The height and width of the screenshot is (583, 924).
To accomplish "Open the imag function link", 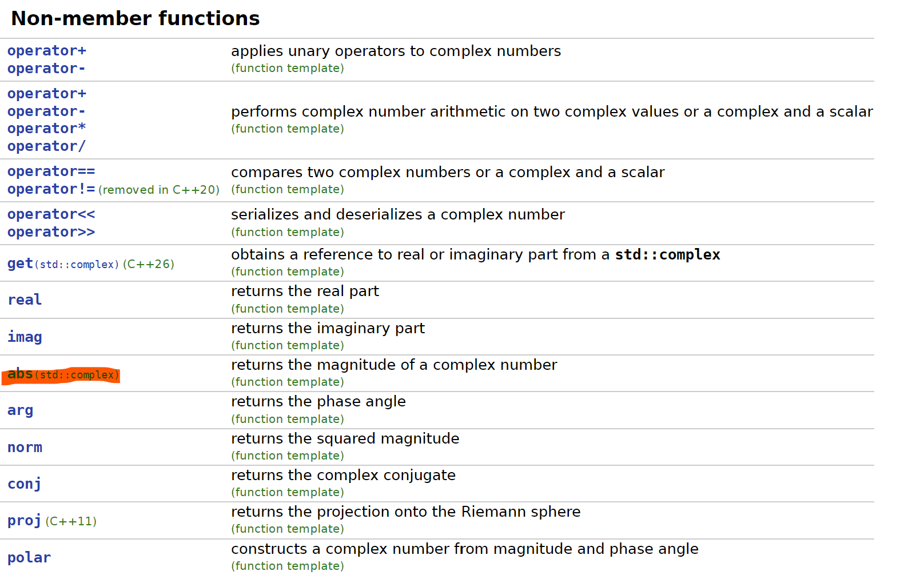I will pos(25,337).
